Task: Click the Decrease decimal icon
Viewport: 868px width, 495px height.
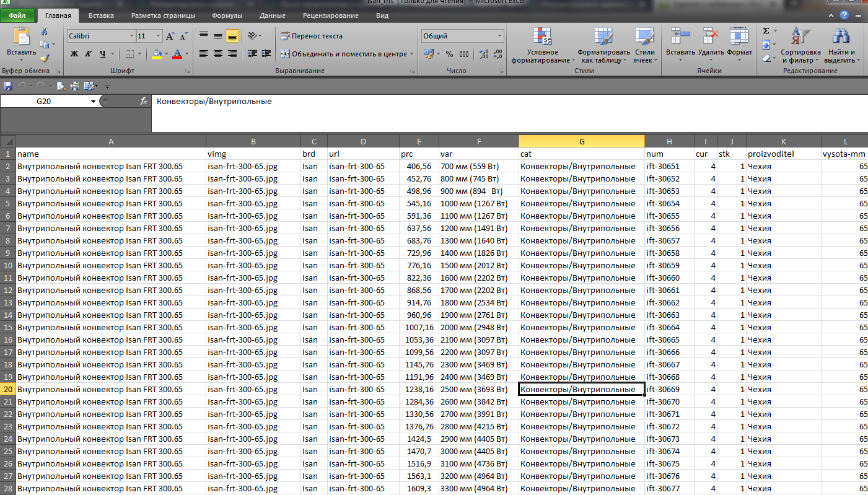Action: point(498,54)
